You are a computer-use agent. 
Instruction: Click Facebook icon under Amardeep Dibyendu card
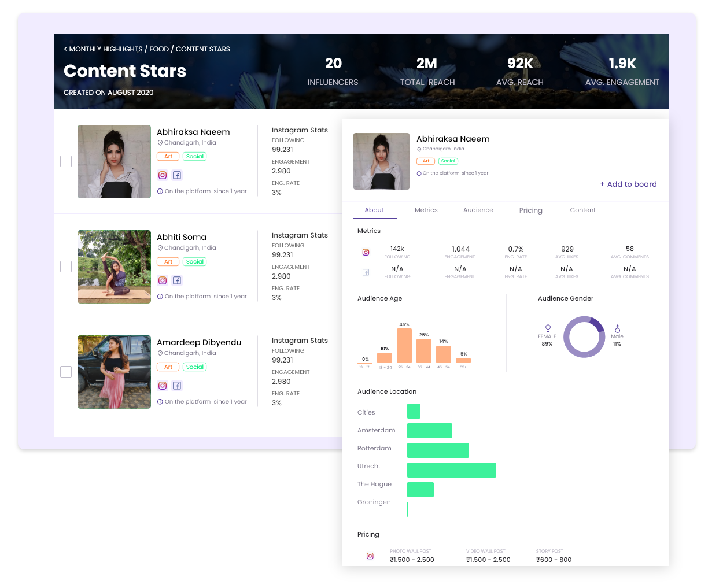pos(177,386)
